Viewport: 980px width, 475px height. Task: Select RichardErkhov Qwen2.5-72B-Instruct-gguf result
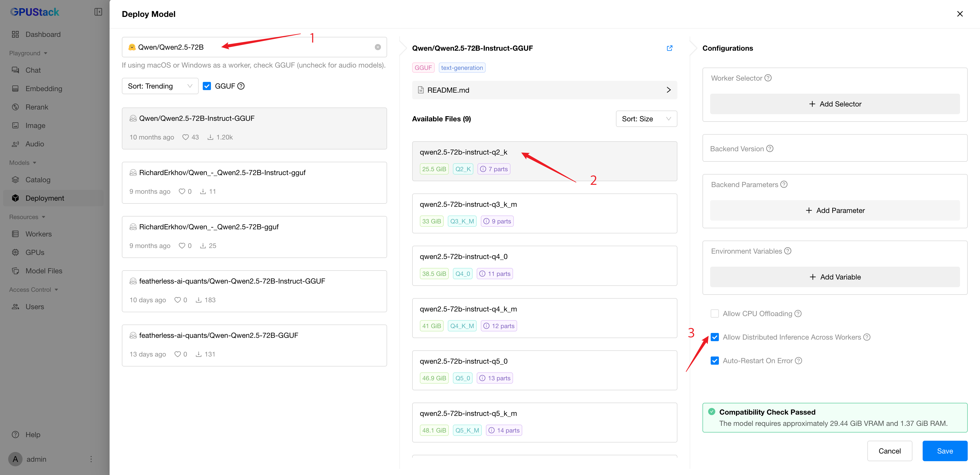pos(254,182)
